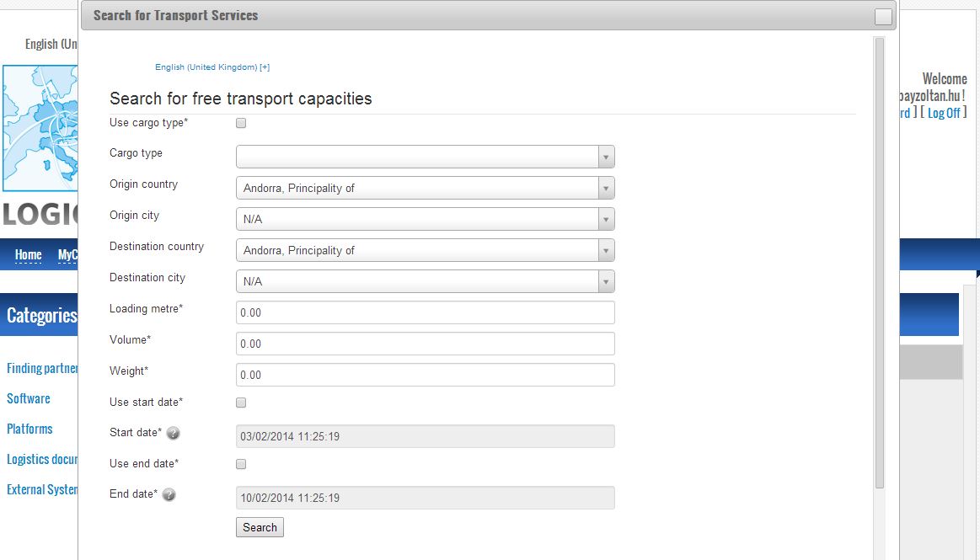Screen dimensions: 980x560
Task: Click the dialog vertical scrollbar
Action: 880,263
